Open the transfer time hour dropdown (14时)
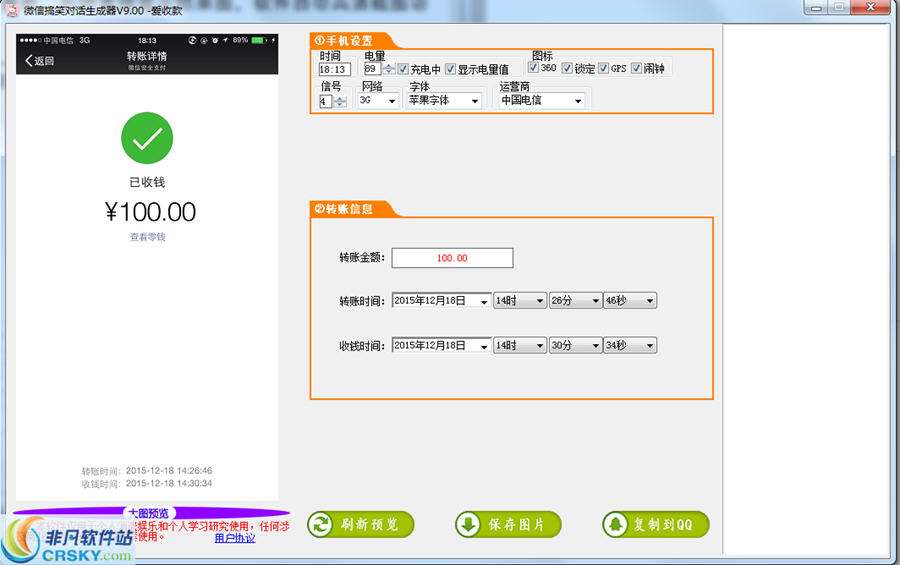This screenshot has width=900, height=565. click(x=519, y=300)
